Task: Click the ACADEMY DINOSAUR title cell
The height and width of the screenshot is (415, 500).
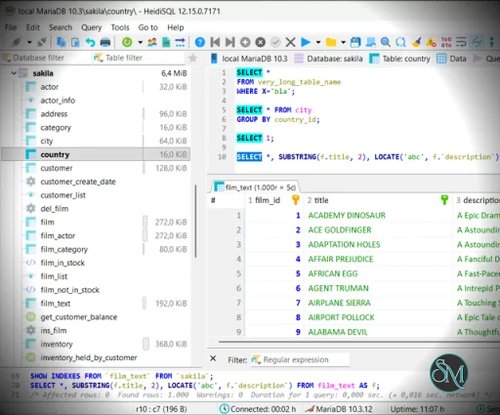Action: 347,215
